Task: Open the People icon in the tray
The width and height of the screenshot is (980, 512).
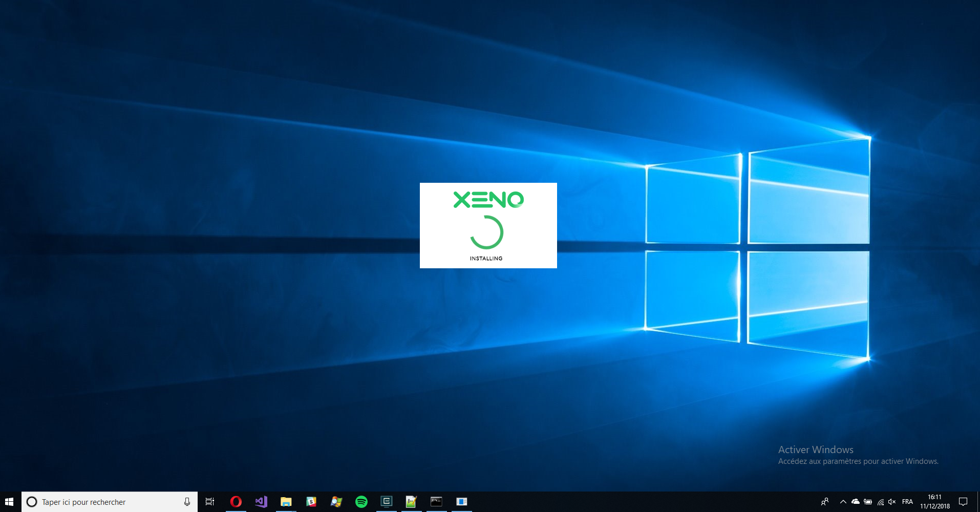Action: coord(825,502)
